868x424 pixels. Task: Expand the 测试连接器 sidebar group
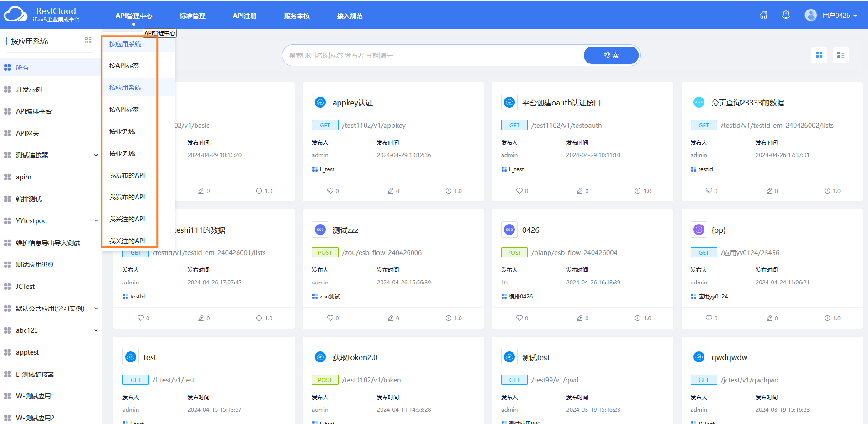click(x=96, y=155)
